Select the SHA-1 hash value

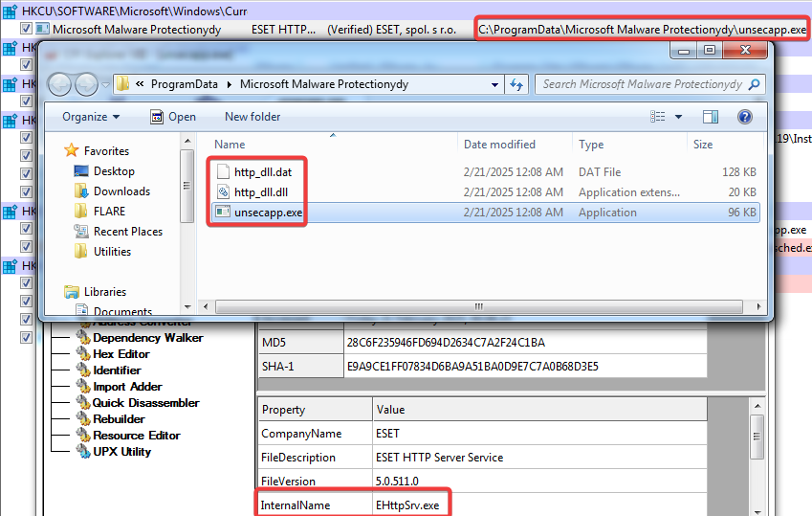[x=472, y=367]
